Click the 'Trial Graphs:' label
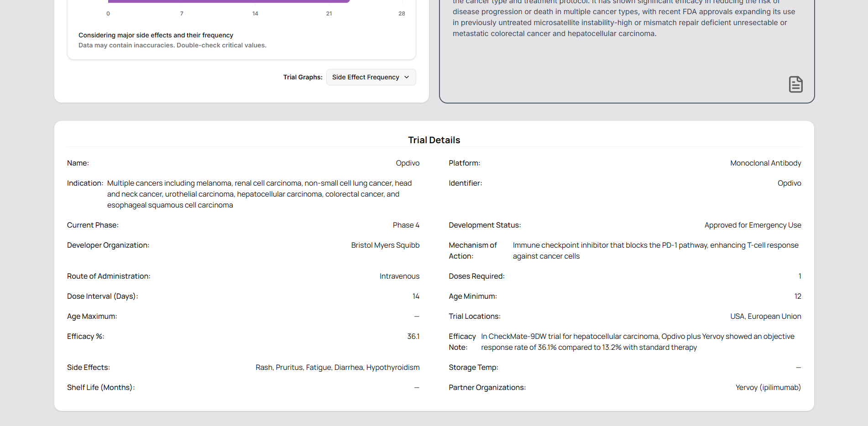This screenshot has width=868, height=426. click(x=303, y=77)
